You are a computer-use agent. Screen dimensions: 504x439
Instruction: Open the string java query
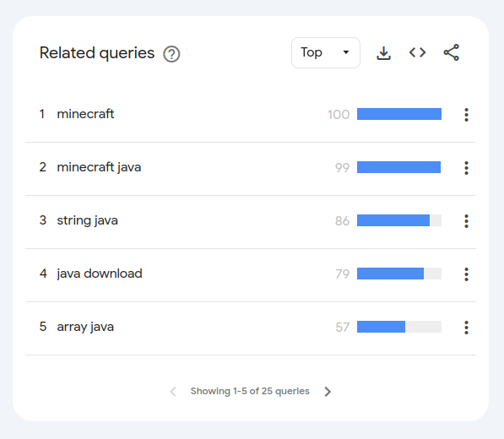[x=88, y=220]
